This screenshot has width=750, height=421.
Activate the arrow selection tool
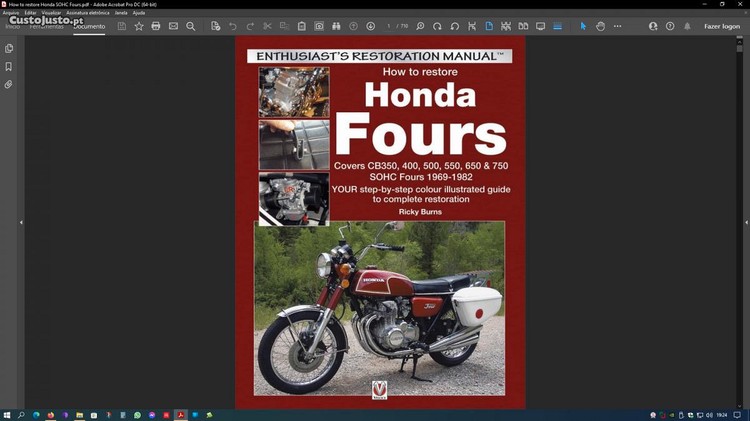pyautogui.click(x=584, y=26)
